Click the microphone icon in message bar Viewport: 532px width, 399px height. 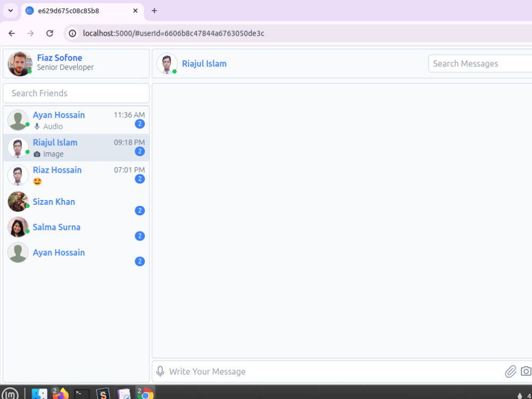(x=160, y=371)
